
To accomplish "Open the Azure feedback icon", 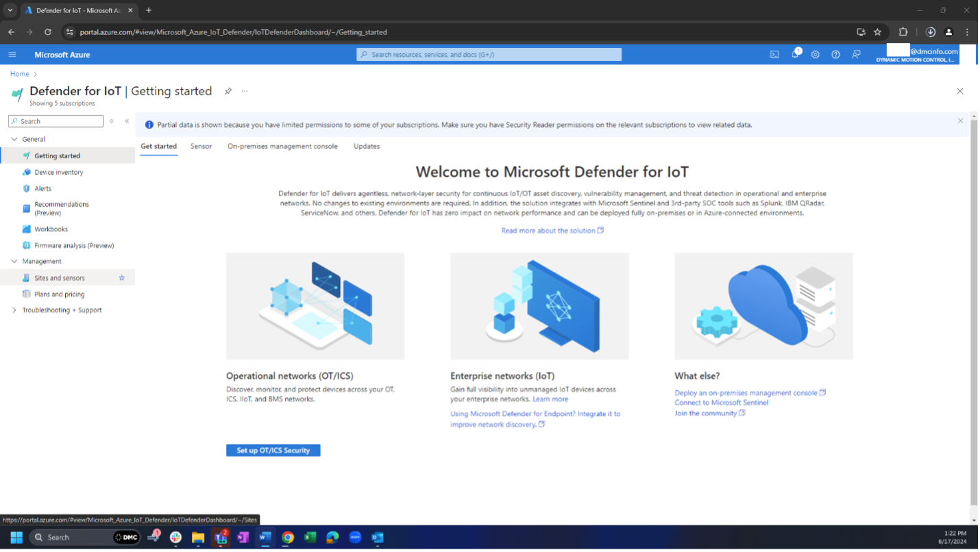I will (856, 55).
